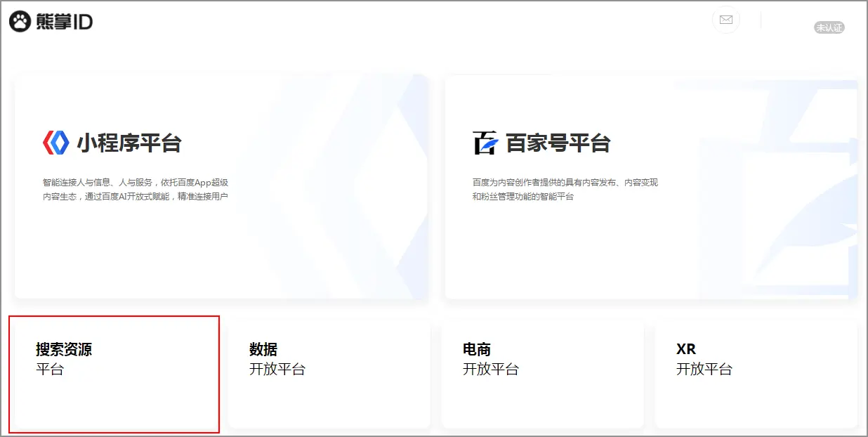Click the 小程序平台 red-blue hexagon logo

tap(55, 143)
